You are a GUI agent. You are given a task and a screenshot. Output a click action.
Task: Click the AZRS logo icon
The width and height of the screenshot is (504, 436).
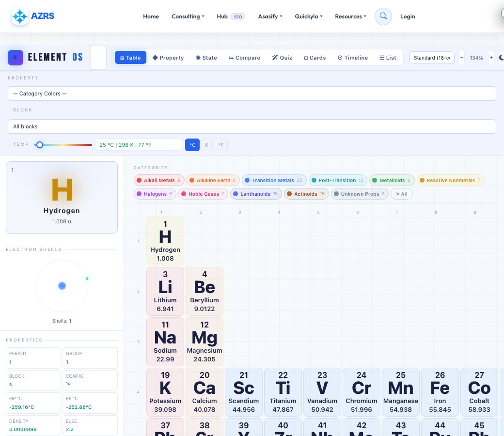[20, 16]
